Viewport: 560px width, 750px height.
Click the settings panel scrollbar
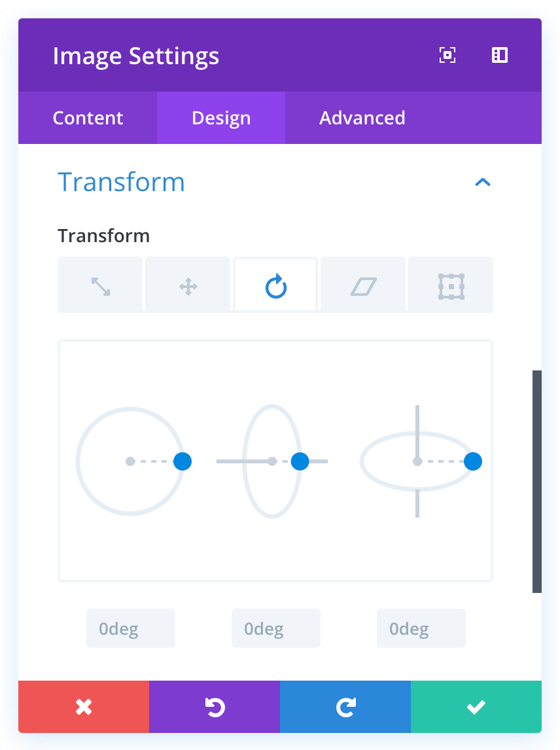tap(537, 482)
